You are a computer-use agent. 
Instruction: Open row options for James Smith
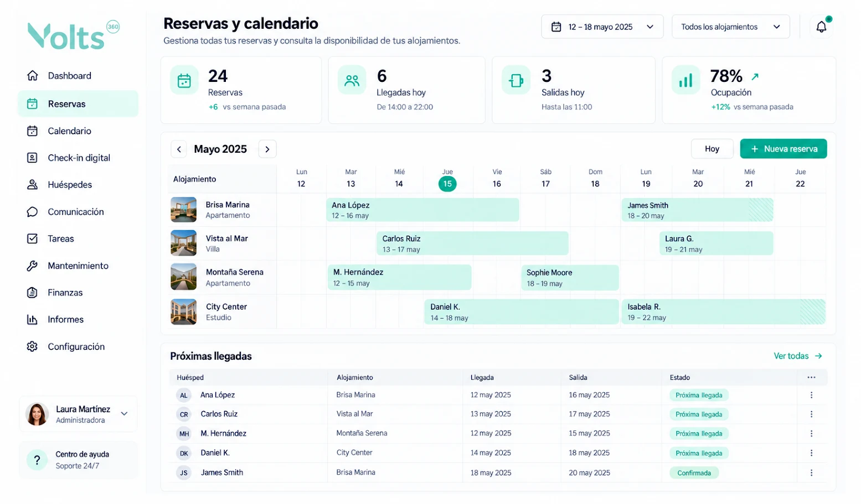pos(811,473)
